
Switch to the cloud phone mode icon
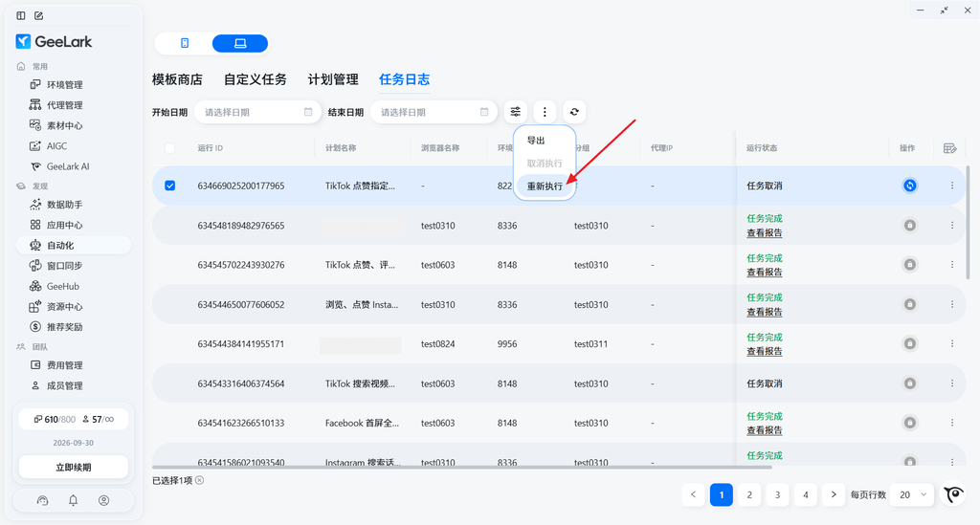click(x=185, y=43)
